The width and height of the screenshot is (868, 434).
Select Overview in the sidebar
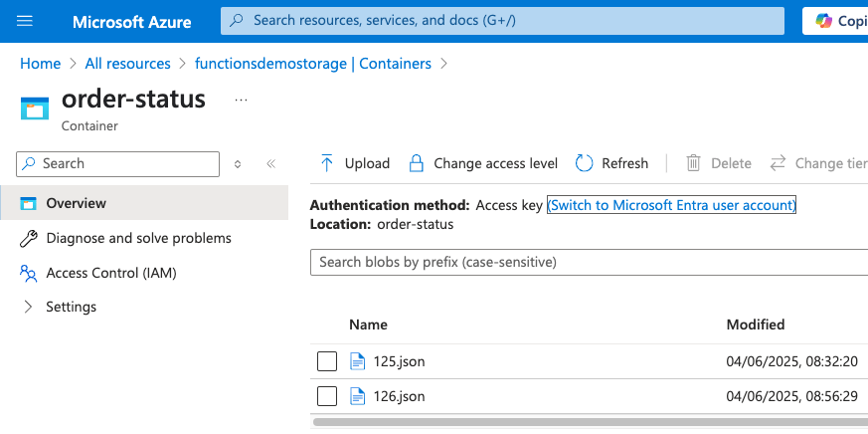pos(144,203)
